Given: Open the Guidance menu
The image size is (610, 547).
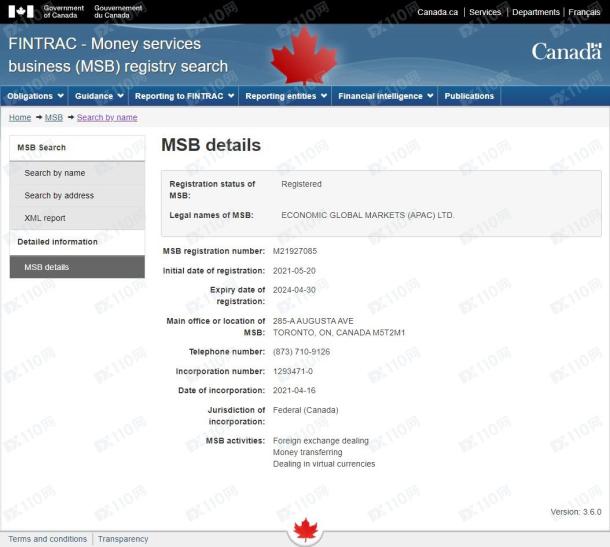Looking at the screenshot, I should tap(98, 96).
